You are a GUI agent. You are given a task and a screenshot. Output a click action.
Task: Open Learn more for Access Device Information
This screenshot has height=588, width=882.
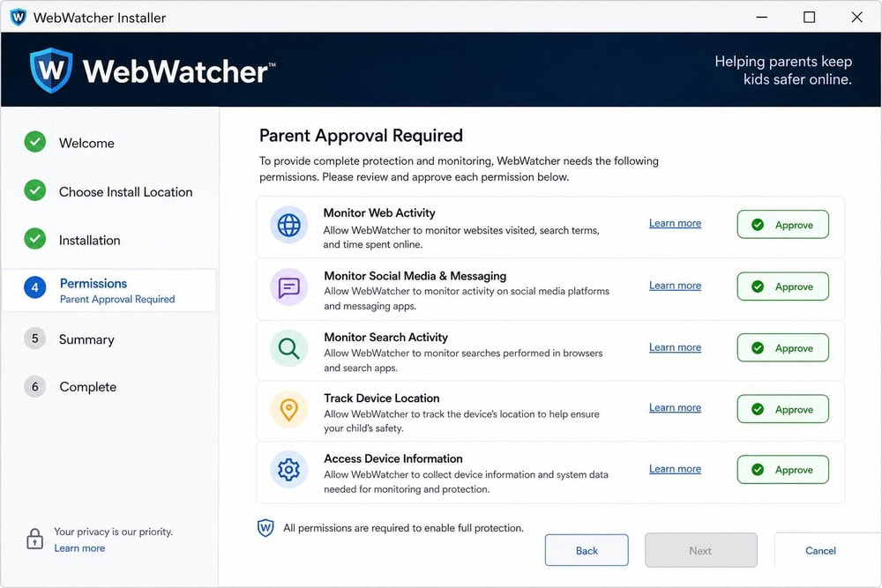coord(675,469)
